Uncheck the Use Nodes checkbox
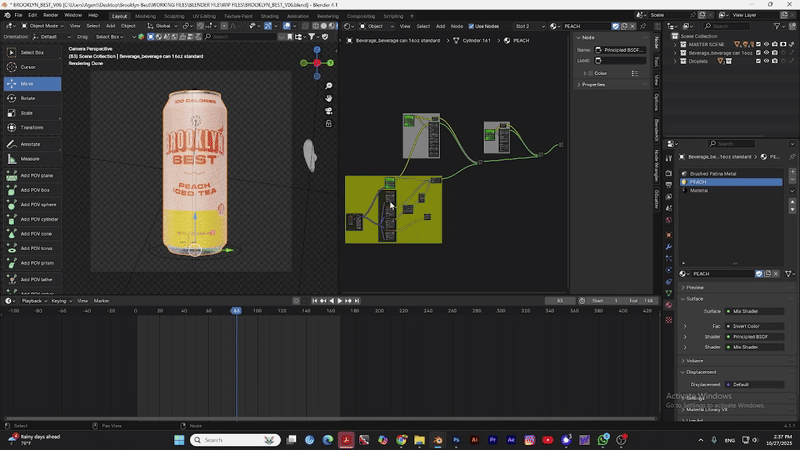The width and height of the screenshot is (800, 450). (472, 26)
